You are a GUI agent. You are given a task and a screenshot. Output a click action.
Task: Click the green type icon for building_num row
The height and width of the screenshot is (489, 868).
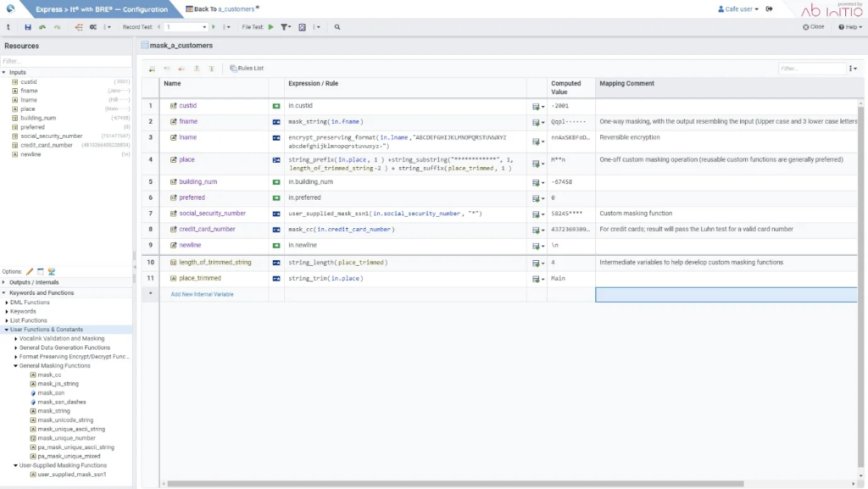(x=276, y=182)
